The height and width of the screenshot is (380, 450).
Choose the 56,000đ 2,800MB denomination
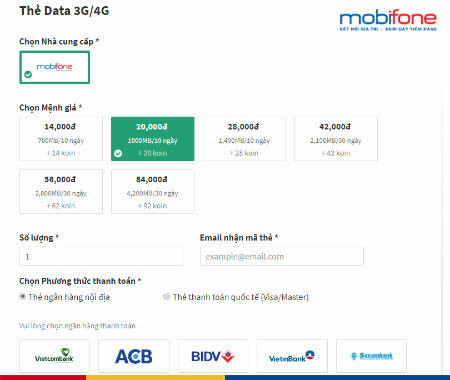(x=61, y=191)
